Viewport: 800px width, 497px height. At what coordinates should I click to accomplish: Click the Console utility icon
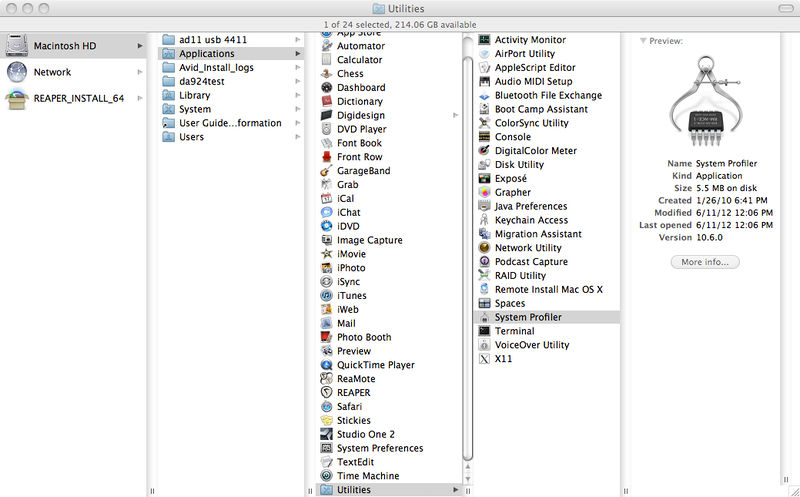point(484,137)
